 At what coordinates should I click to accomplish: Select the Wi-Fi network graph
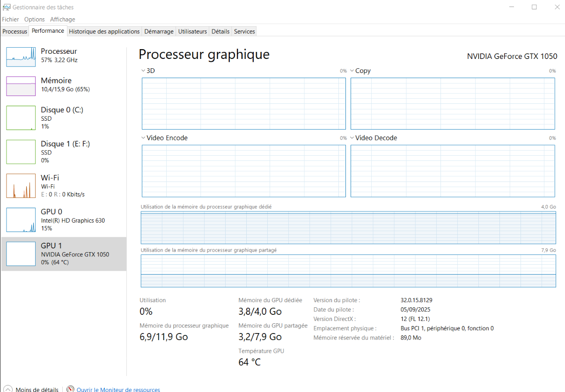(21, 186)
